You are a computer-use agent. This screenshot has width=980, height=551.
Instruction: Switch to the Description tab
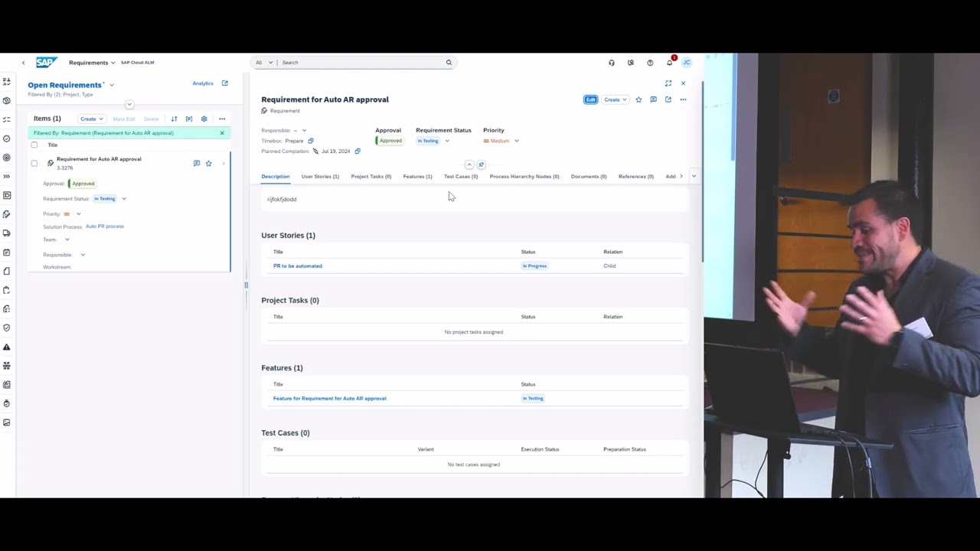275,177
